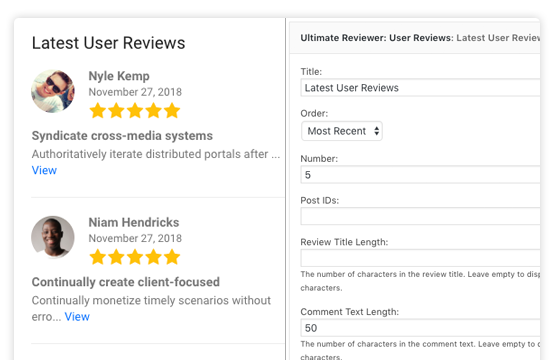Click the Ultimate Reviewer widget header bar
Viewport: 555px width, 360px height.
tap(415, 38)
